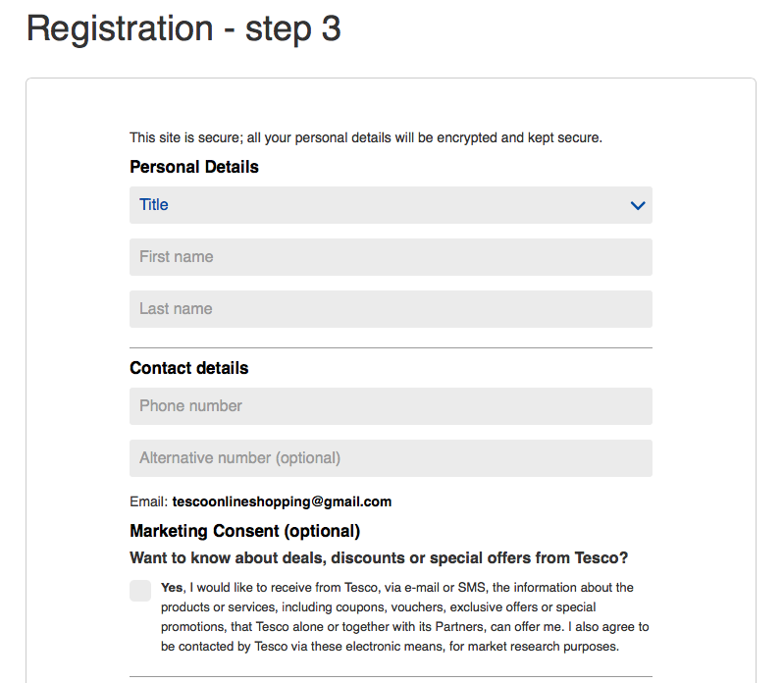Activate the Alternative number (optional) field
This screenshot has width=784, height=683.
(391, 458)
